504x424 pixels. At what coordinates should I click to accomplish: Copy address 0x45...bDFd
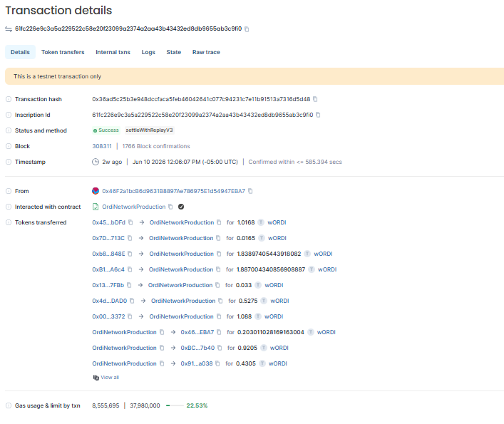click(x=130, y=222)
